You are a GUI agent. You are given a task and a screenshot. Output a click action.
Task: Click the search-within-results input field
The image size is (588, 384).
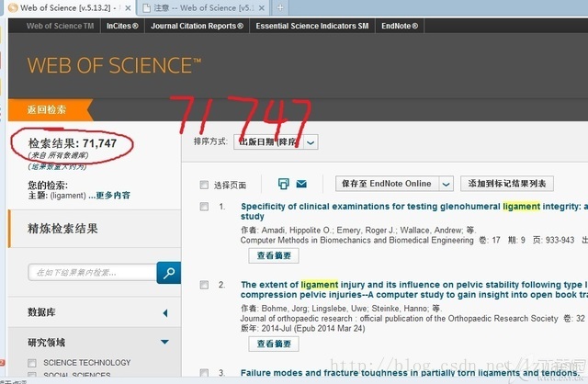pyautogui.click(x=92, y=273)
